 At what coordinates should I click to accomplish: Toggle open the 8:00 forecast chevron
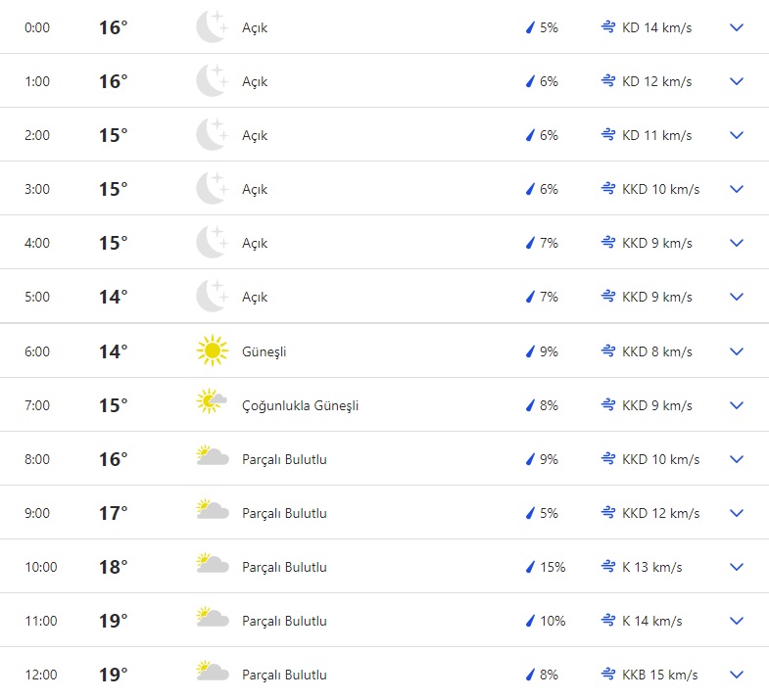point(737,458)
